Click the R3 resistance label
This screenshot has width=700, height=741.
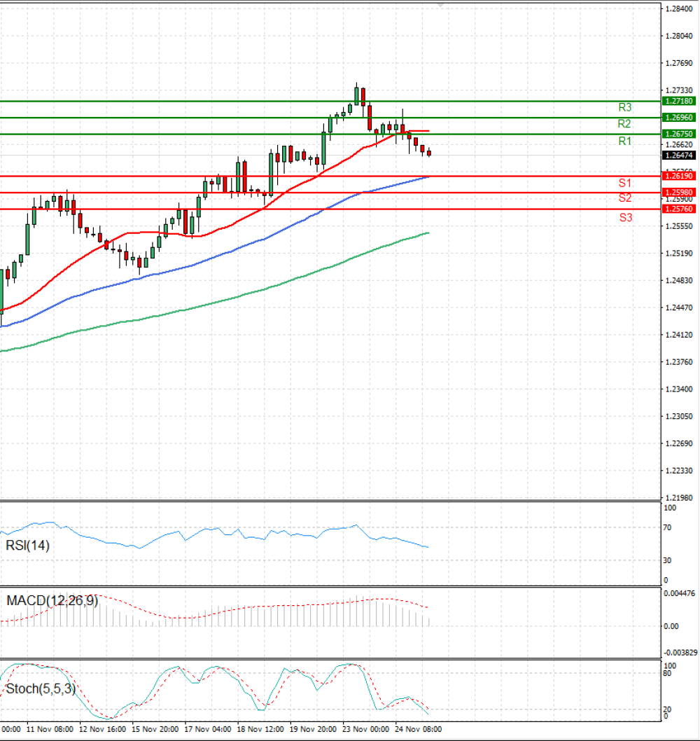coord(624,107)
